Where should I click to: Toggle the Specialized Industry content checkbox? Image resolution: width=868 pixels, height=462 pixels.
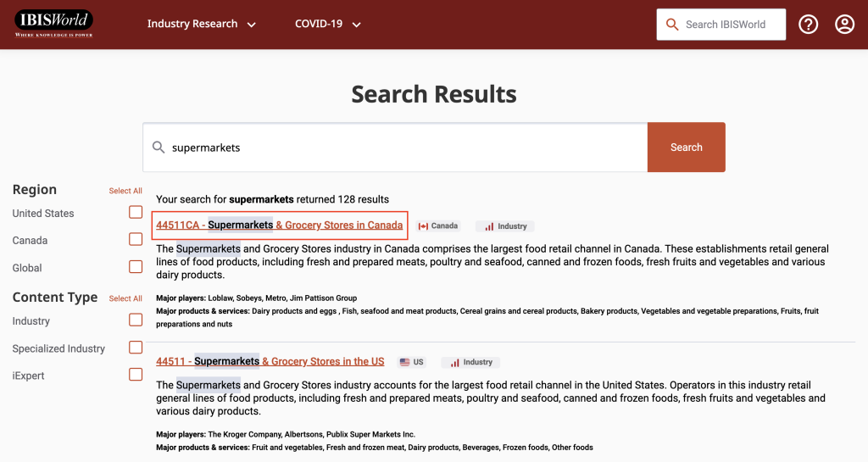[136, 348]
